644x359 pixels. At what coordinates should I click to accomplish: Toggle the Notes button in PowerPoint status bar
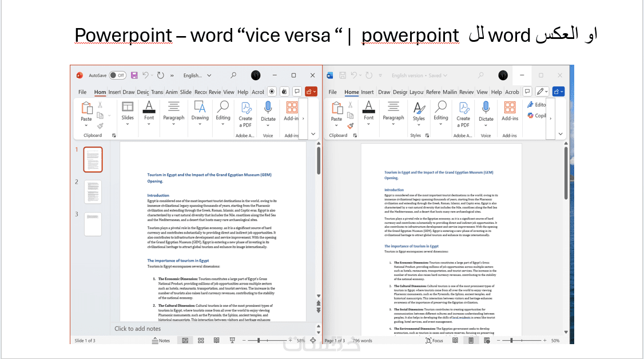161,341
